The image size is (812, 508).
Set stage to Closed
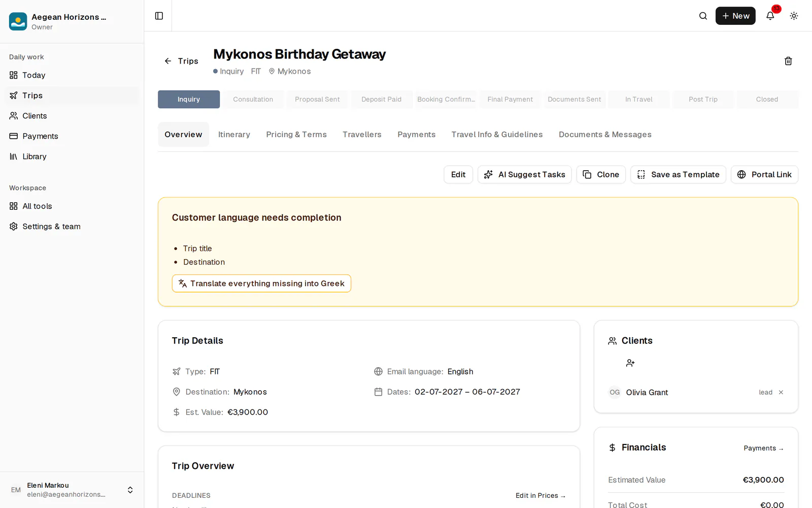[767, 100]
